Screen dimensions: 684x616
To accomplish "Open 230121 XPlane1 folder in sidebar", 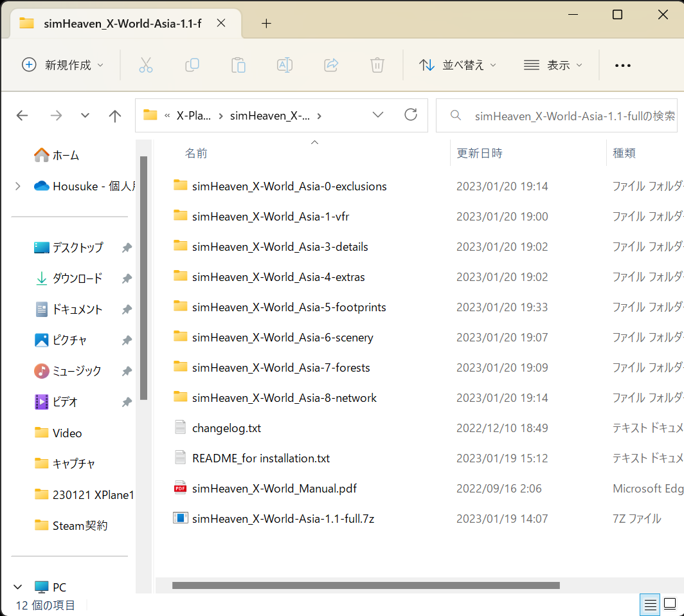I will (84, 494).
